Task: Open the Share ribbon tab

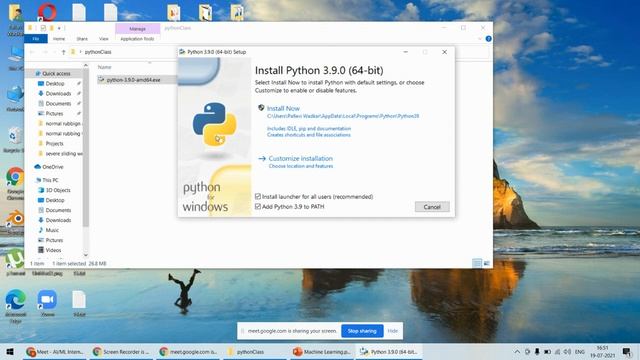Action: (x=82, y=39)
